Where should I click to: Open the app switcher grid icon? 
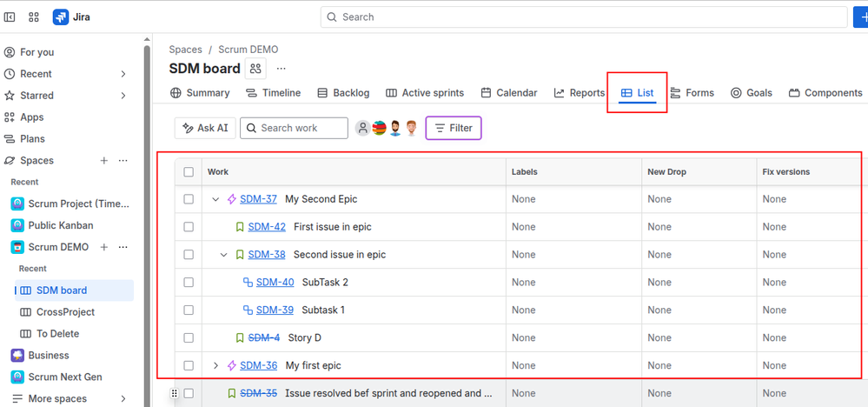pos(34,17)
